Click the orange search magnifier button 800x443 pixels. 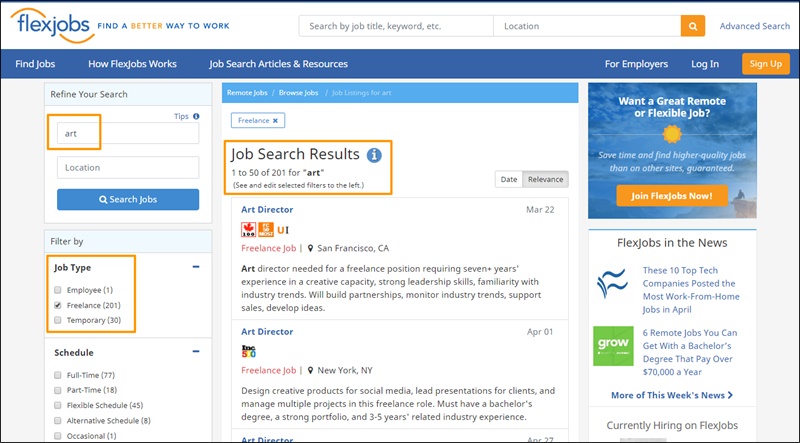pos(692,26)
